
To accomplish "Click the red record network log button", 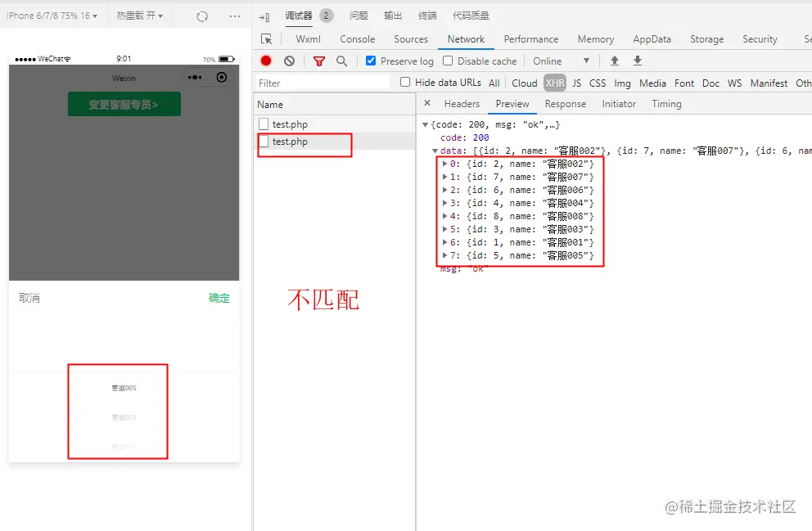I will 266,61.
